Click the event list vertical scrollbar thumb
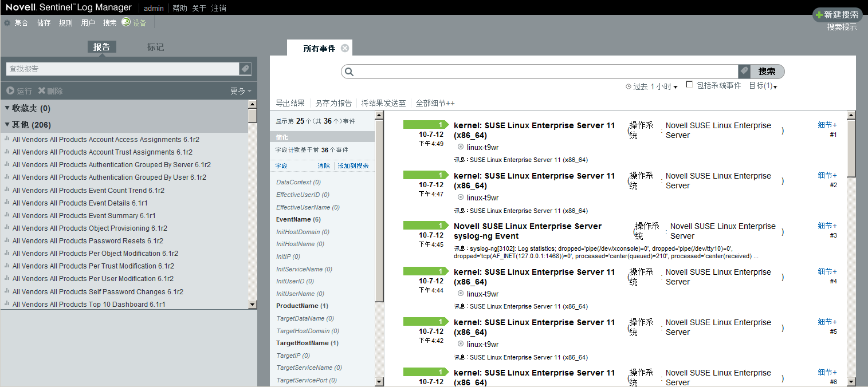This screenshot has width=868, height=387. click(x=851, y=148)
